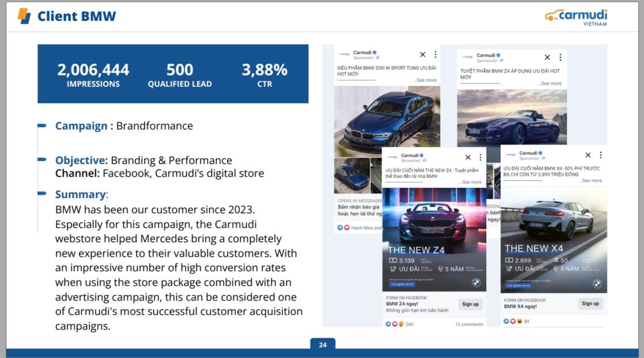Open Carmudi page name on 530i ad
The width and height of the screenshot is (644, 358).
(x=362, y=52)
